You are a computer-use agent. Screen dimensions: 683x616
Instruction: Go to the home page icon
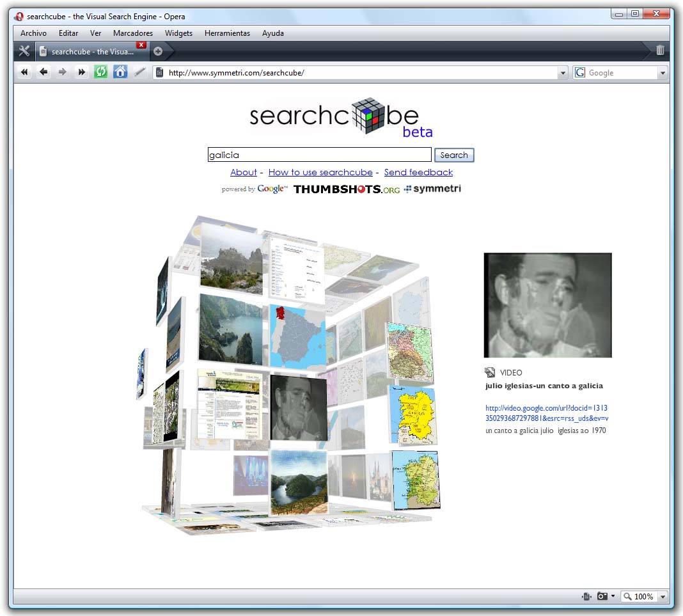point(120,72)
